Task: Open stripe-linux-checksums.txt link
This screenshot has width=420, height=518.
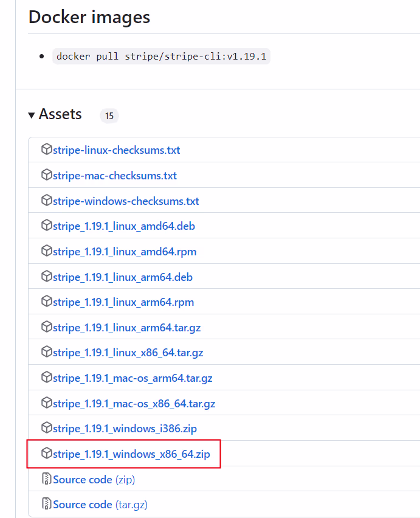Action: click(116, 150)
